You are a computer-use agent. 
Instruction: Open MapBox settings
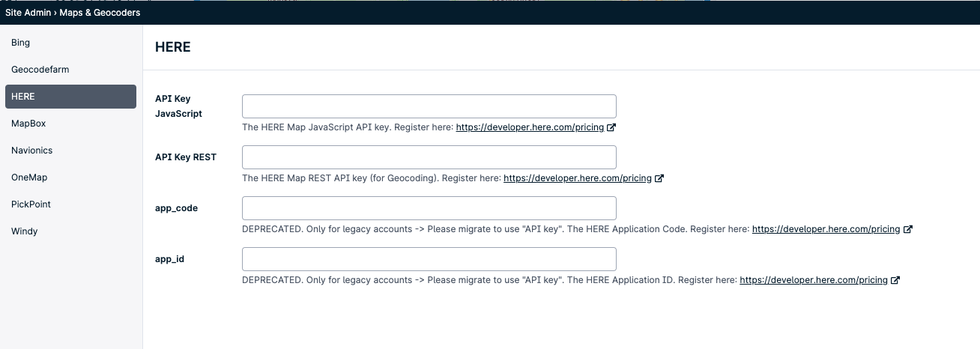(29, 124)
